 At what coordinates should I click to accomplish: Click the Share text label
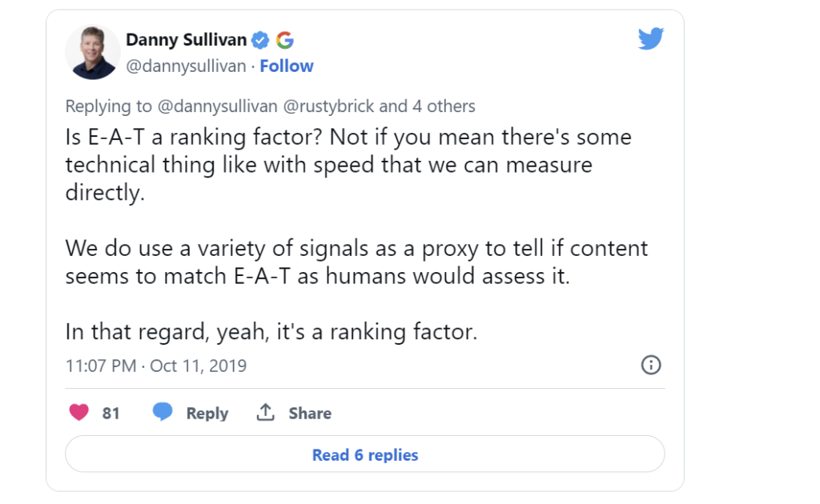pyautogui.click(x=310, y=414)
